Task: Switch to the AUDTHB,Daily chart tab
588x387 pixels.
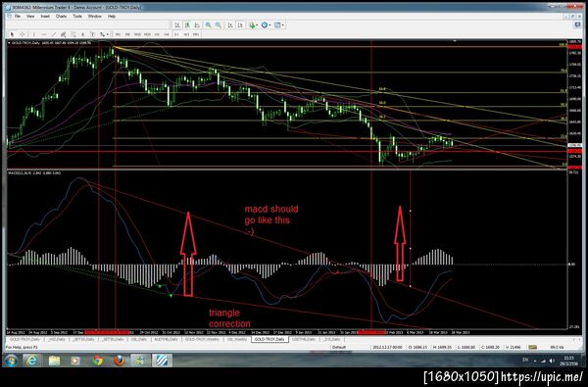Action: point(167,339)
